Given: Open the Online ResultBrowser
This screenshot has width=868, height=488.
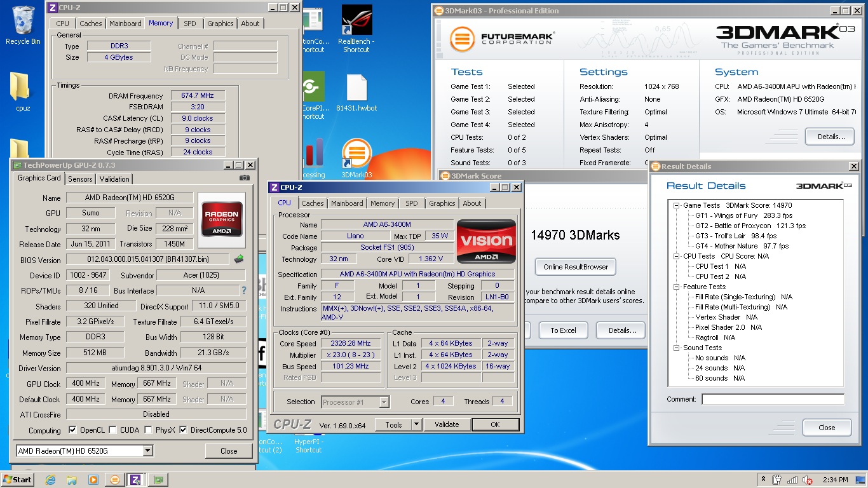Looking at the screenshot, I should point(576,267).
